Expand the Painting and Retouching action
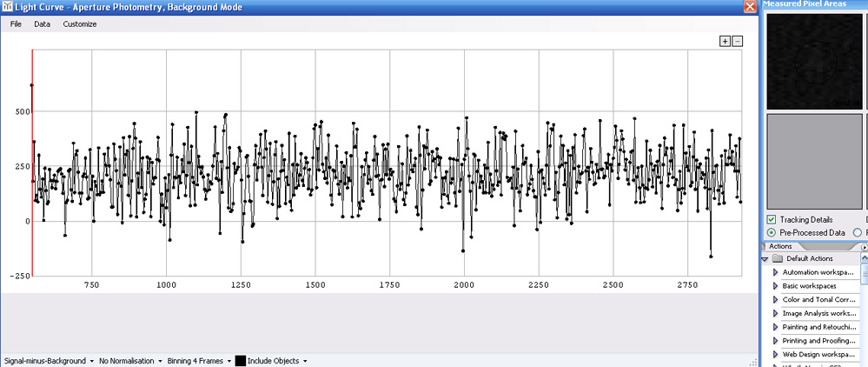 click(x=776, y=327)
